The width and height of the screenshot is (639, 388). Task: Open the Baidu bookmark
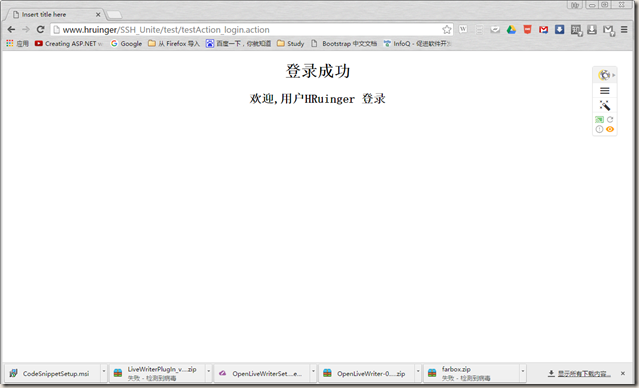(x=238, y=43)
